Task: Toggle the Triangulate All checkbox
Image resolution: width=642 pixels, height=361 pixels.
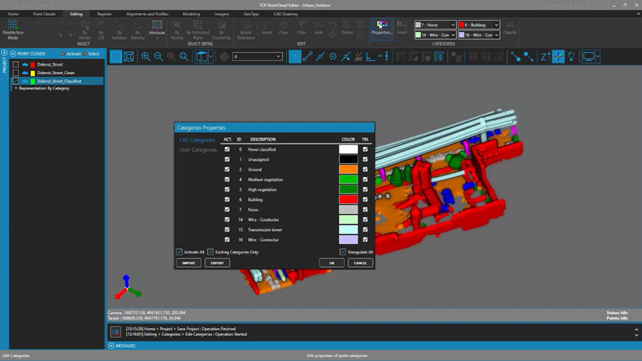Action: [x=343, y=252]
